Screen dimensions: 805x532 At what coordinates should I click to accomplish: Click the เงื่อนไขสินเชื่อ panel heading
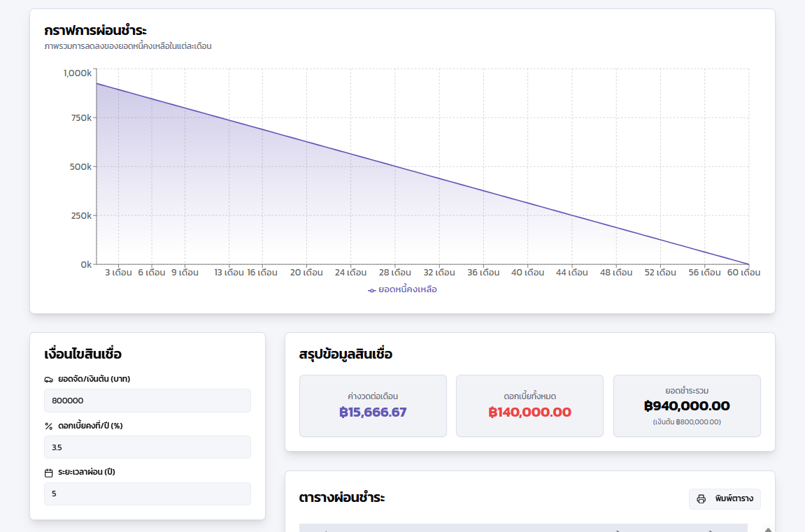coord(83,354)
